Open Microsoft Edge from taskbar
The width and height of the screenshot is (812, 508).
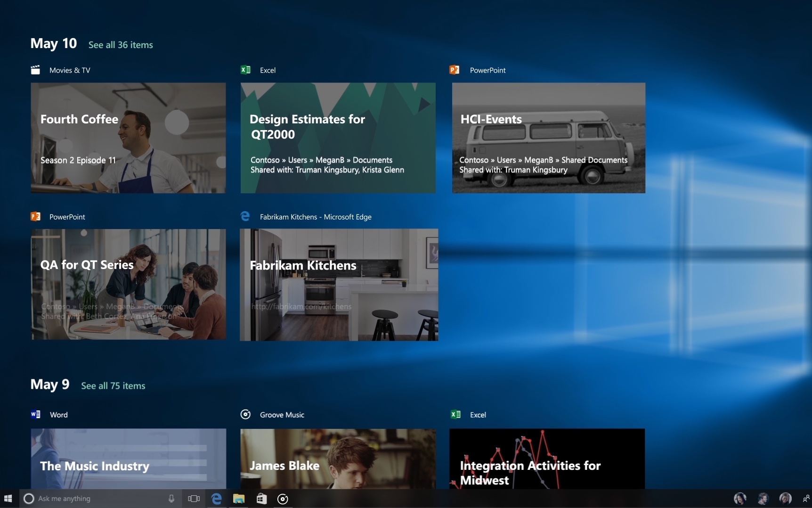[x=217, y=499]
